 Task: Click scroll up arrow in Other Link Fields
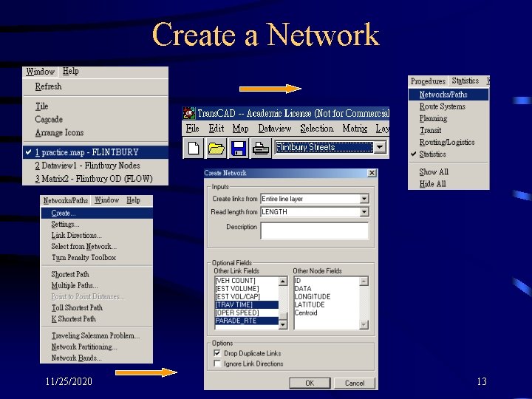(x=283, y=281)
